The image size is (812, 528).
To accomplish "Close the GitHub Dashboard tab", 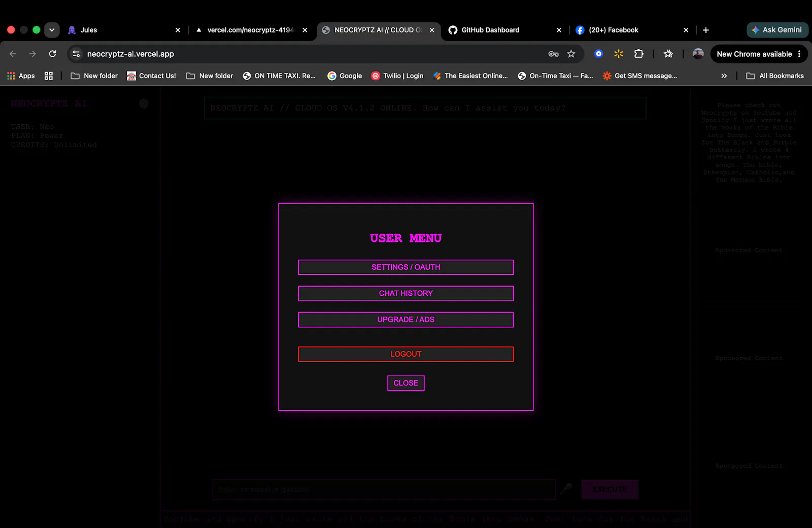I will coord(559,30).
